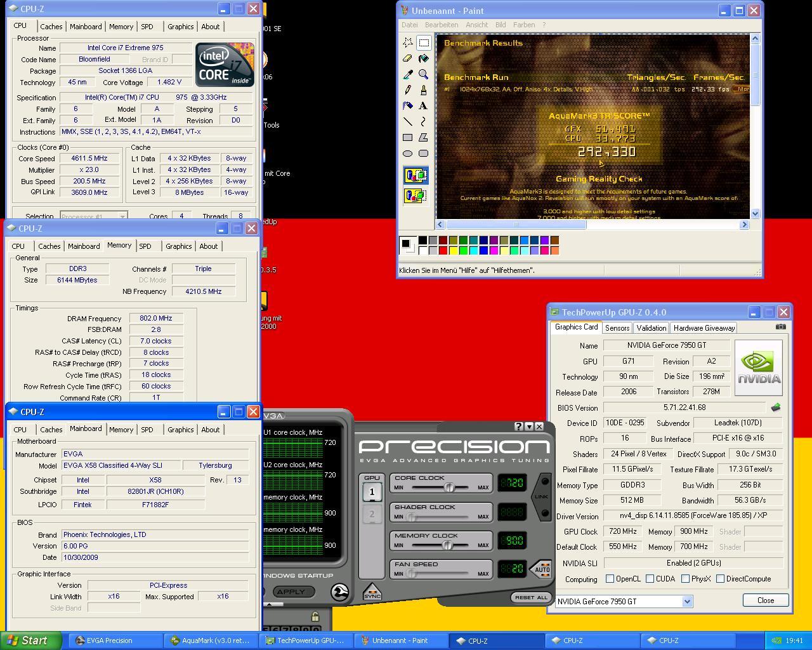This screenshot has height=650, width=812.
Task: Click the help question mark in EVGA Precision
Action: [519, 427]
